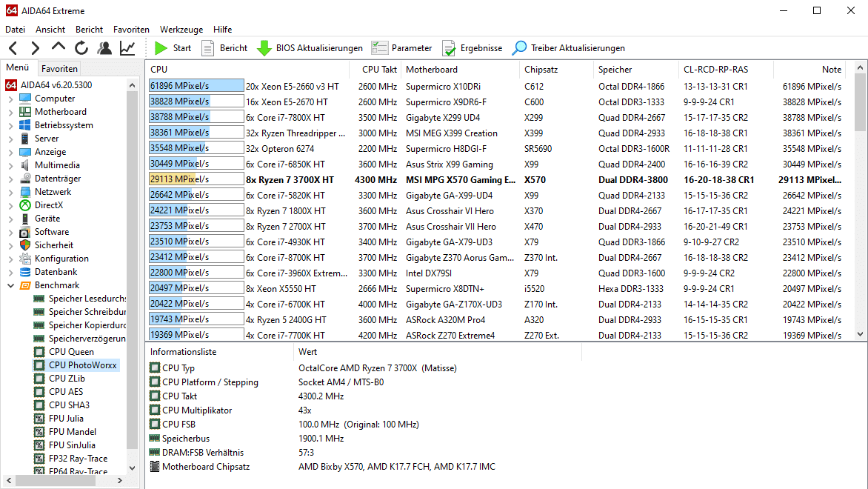The image size is (868, 489).
Task: Click the Ergebnisse results icon
Action: (449, 48)
